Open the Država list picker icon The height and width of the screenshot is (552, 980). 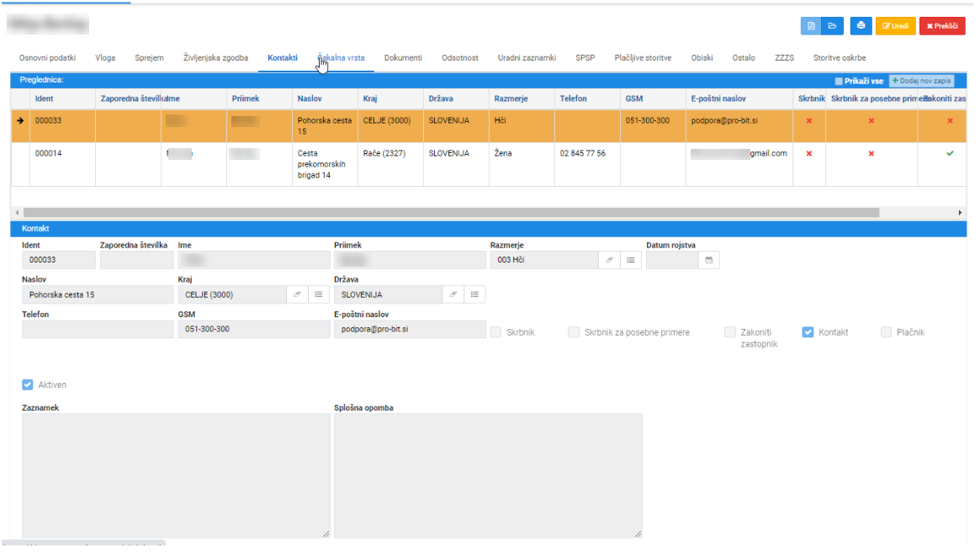474,295
